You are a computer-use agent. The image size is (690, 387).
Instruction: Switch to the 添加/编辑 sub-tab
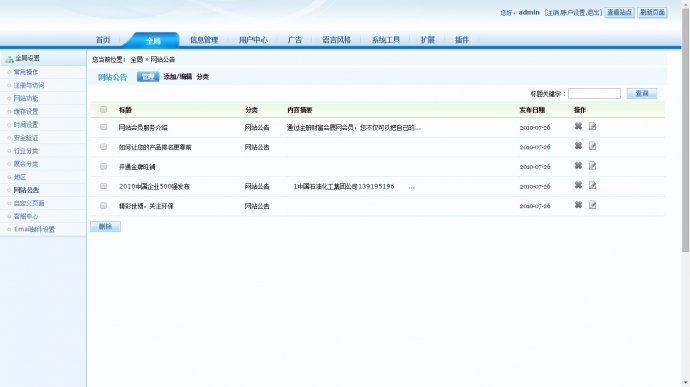177,77
